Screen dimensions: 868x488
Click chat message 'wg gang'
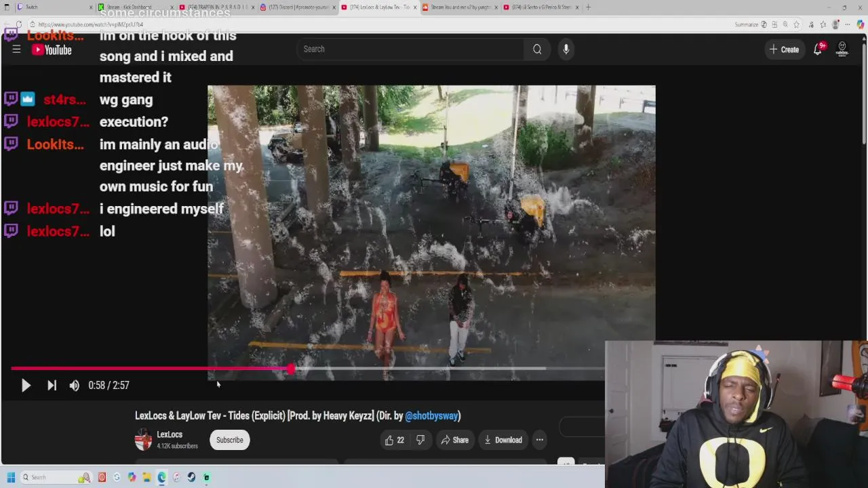(x=126, y=100)
